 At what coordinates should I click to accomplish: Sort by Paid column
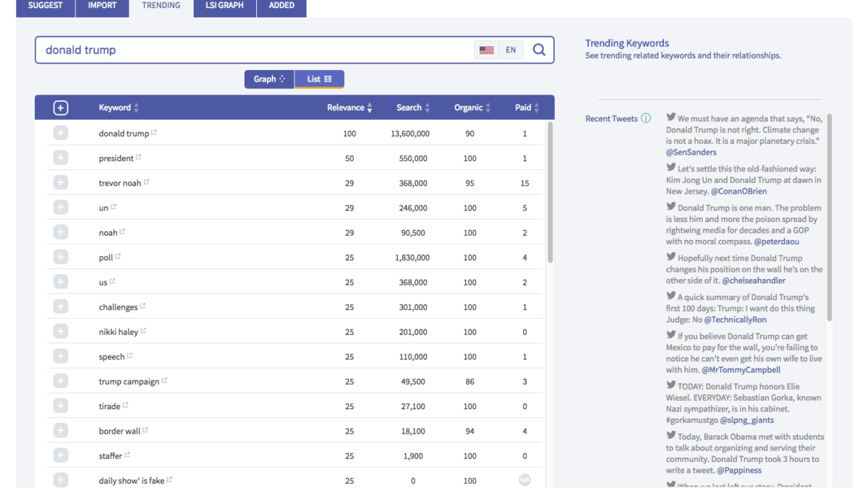(527, 108)
